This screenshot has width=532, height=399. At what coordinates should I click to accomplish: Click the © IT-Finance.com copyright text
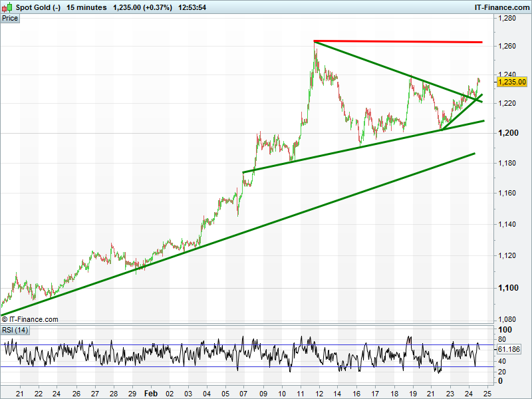pos(30,319)
